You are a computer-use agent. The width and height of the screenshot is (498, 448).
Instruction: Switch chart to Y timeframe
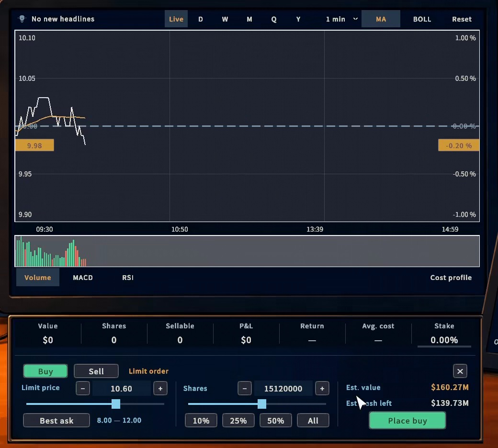click(x=298, y=19)
